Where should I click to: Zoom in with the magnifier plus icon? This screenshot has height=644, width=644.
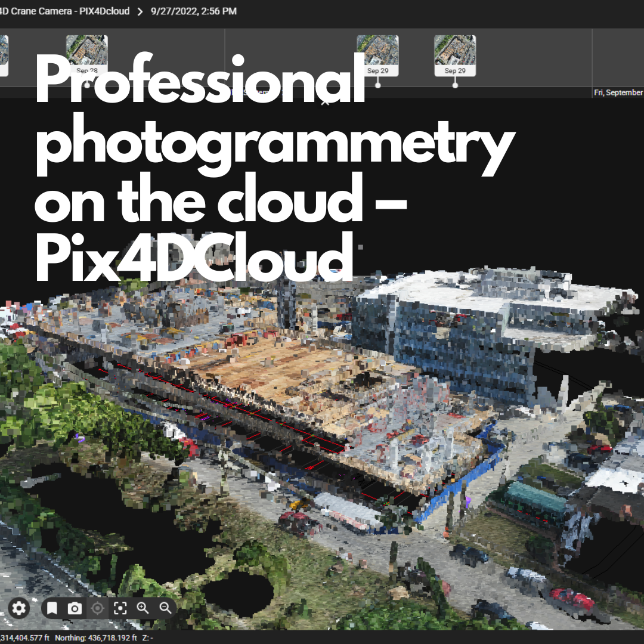click(x=143, y=608)
